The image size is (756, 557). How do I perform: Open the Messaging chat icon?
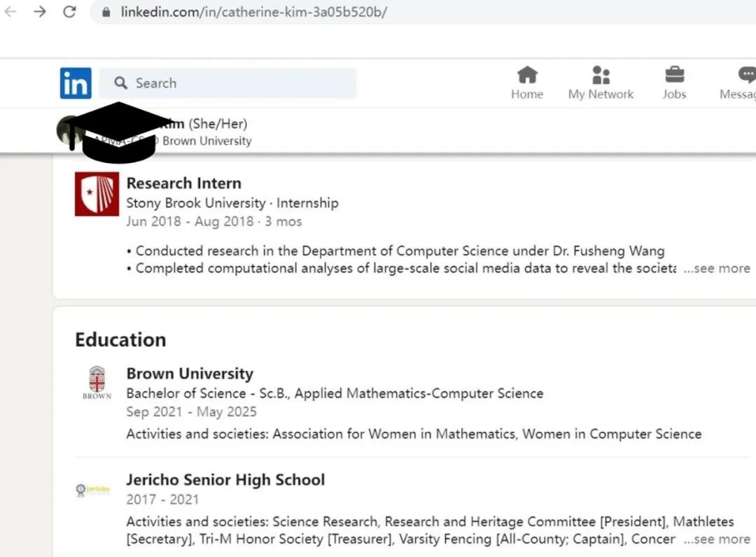747,75
